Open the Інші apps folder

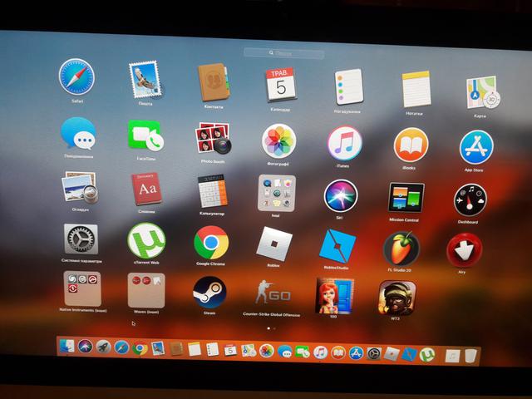pyautogui.click(x=276, y=192)
